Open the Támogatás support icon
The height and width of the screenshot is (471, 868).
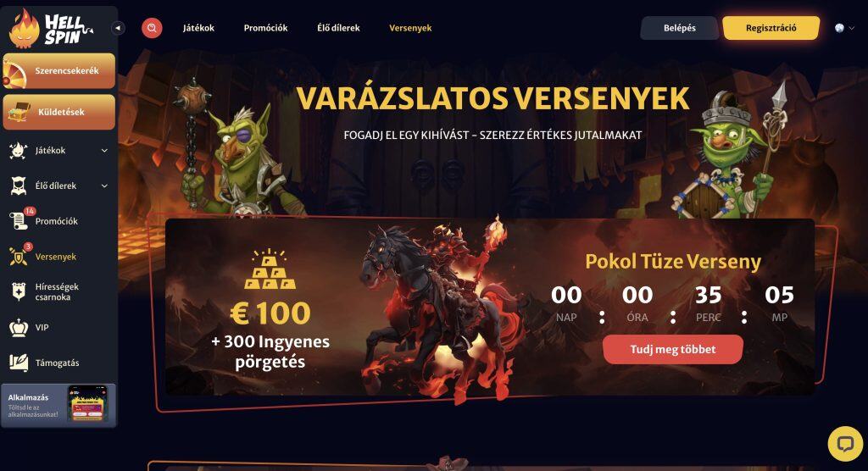point(19,363)
